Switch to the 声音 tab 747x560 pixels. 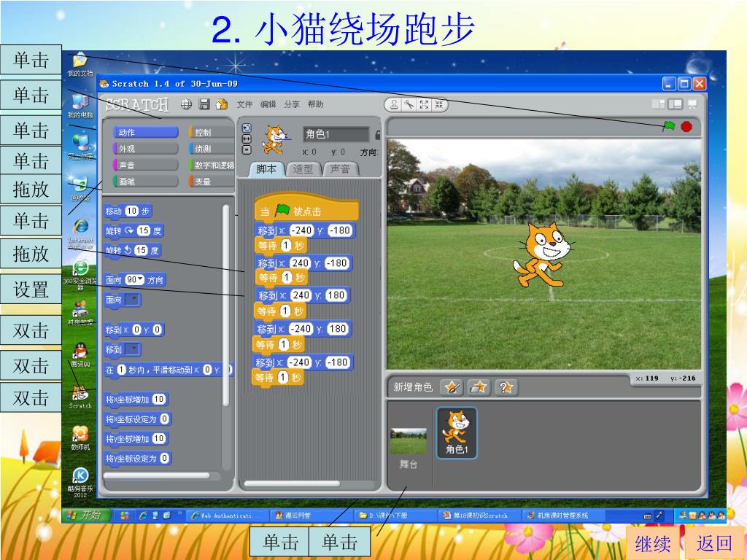tap(340, 169)
